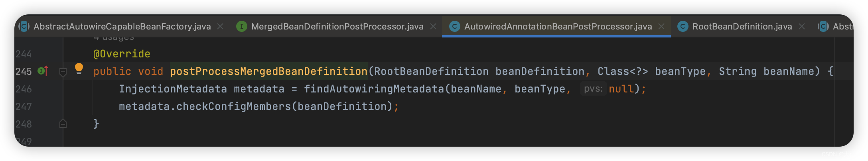This screenshot has height=161, width=868.
Task: Click postProcessMergedBeanDefinition method name
Action: (x=268, y=71)
